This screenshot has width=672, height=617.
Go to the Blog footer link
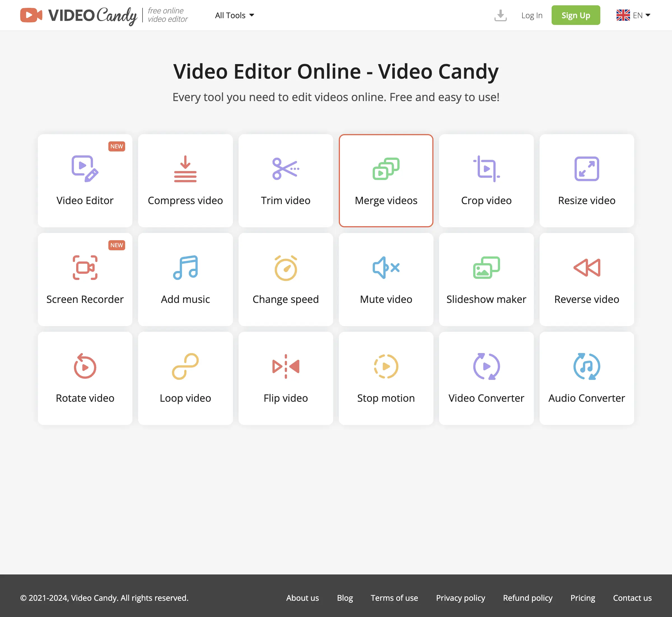pos(345,598)
